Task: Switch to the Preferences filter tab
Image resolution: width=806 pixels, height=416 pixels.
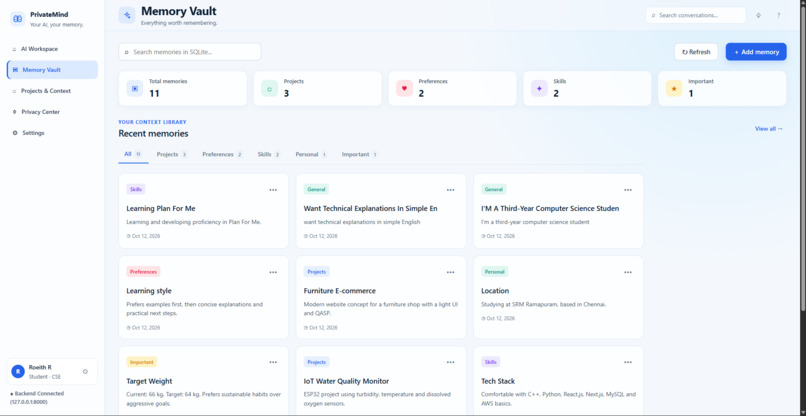Action: pyautogui.click(x=222, y=154)
